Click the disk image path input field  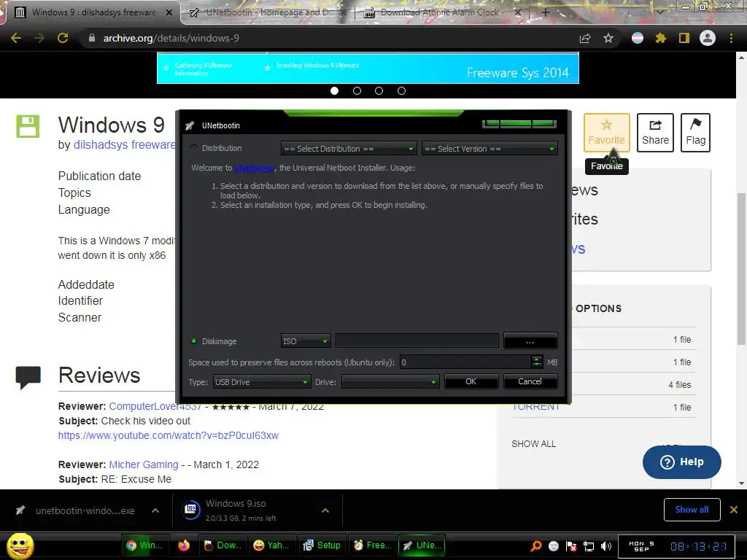[417, 341]
